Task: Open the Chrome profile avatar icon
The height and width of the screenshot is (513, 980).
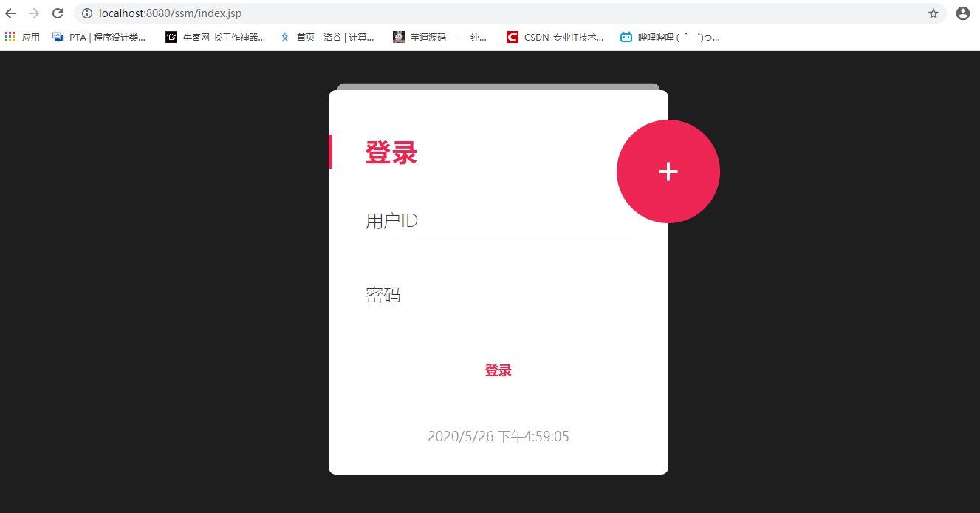Action: (x=962, y=13)
